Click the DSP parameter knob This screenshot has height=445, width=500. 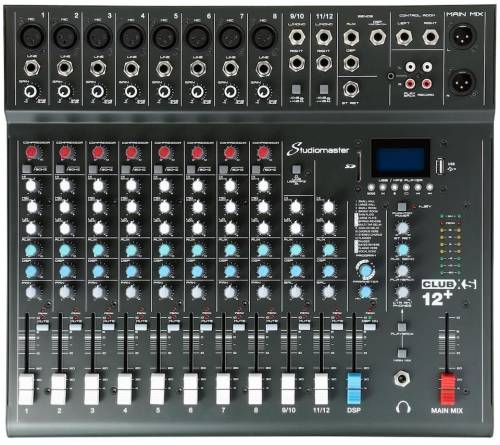point(366,292)
